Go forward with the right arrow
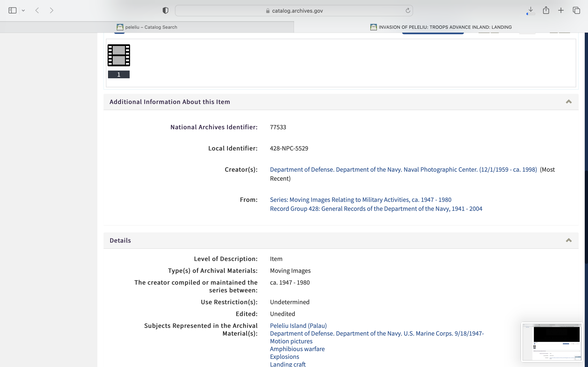588x367 pixels. 51,10
